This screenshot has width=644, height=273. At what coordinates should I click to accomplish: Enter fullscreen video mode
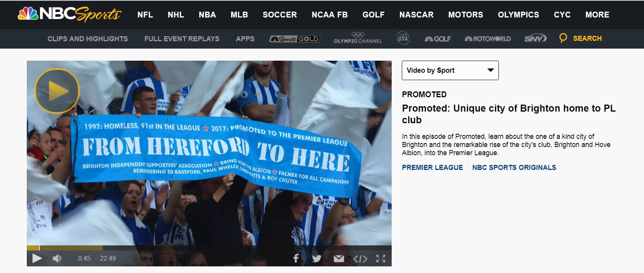click(381, 258)
